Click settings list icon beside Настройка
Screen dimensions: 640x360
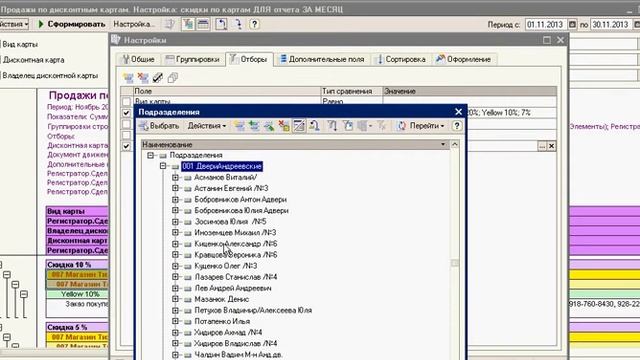click(x=169, y=24)
